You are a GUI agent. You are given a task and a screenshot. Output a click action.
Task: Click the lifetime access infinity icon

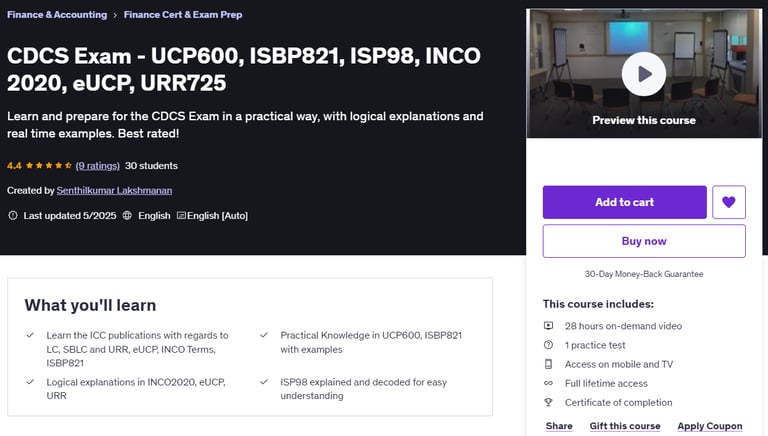click(x=549, y=383)
